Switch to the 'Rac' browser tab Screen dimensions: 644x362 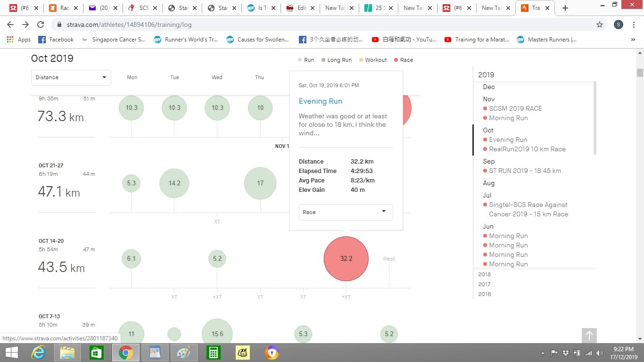coord(63,8)
